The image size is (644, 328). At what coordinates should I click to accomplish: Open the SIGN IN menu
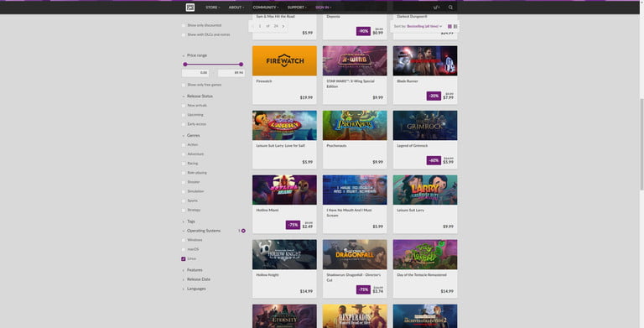click(323, 8)
